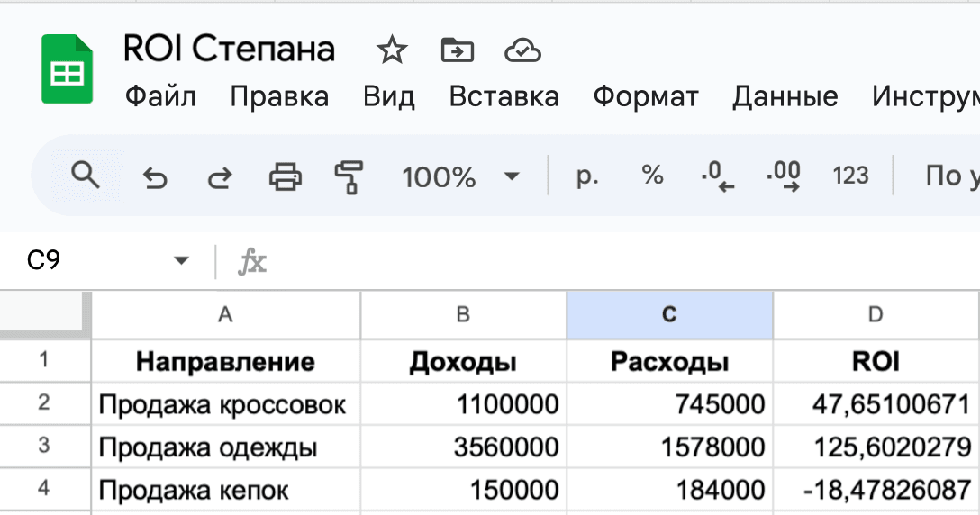Click the move to folder icon
This screenshot has height=515, width=980.
click(458, 50)
